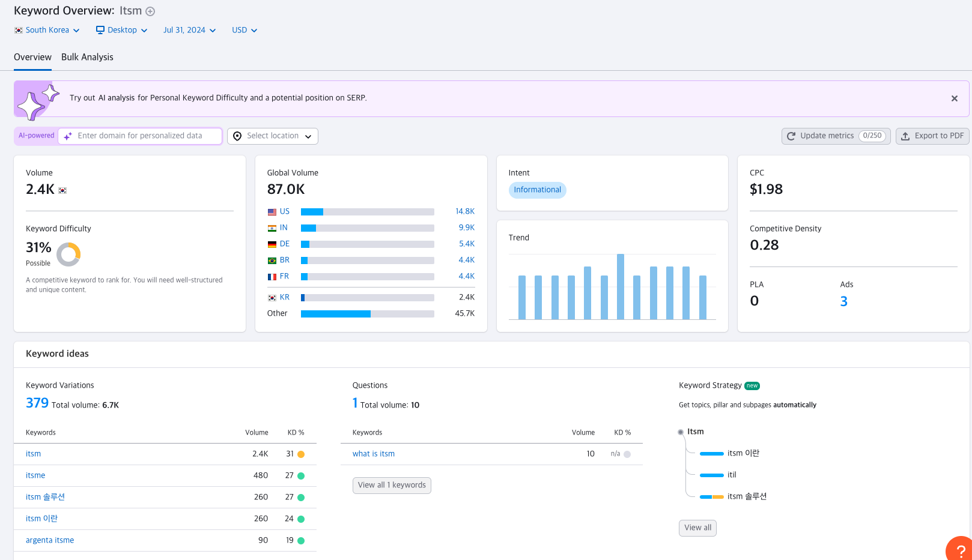Image resolution: width=972 pixels, height=560 pixels.
Task: Click the US flag in Global Volume list
Action: (x=272, y=211)
